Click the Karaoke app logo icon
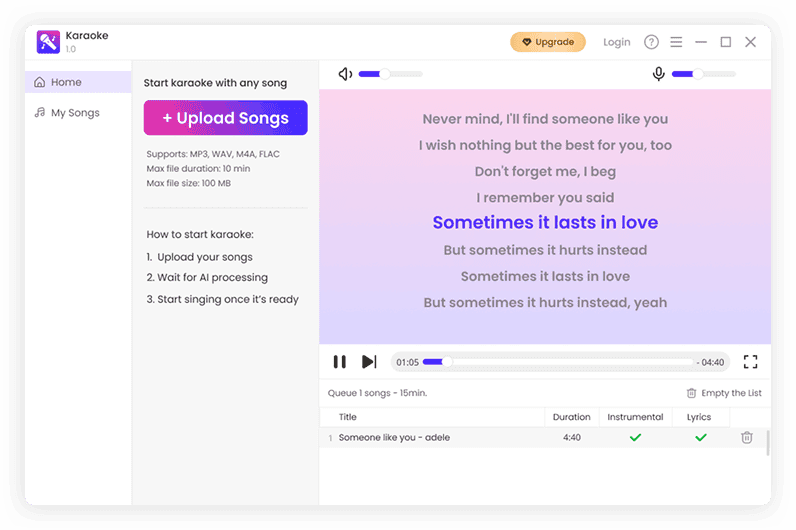 click(x=48, y=42)
